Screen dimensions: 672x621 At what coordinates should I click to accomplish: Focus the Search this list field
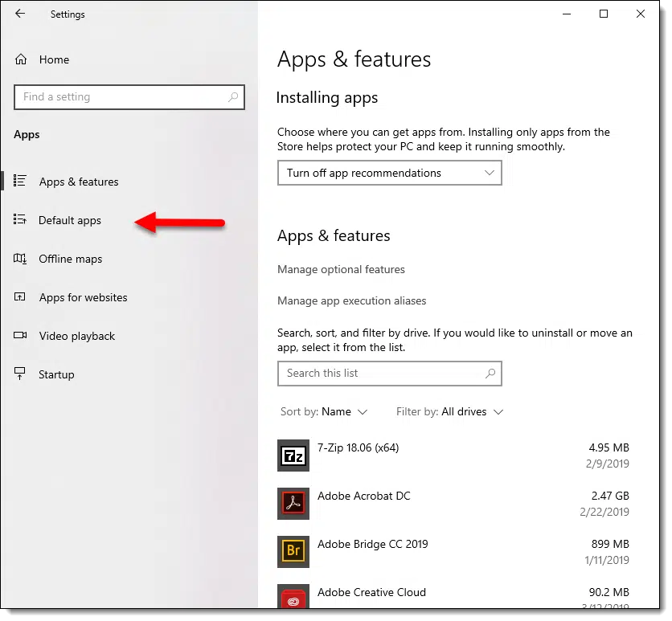point(390,374)
